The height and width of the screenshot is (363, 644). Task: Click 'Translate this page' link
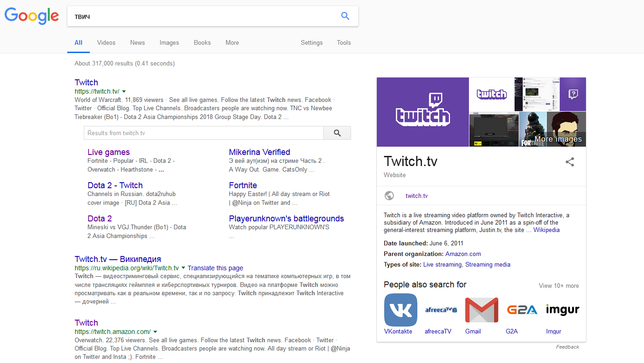[215, 268]
